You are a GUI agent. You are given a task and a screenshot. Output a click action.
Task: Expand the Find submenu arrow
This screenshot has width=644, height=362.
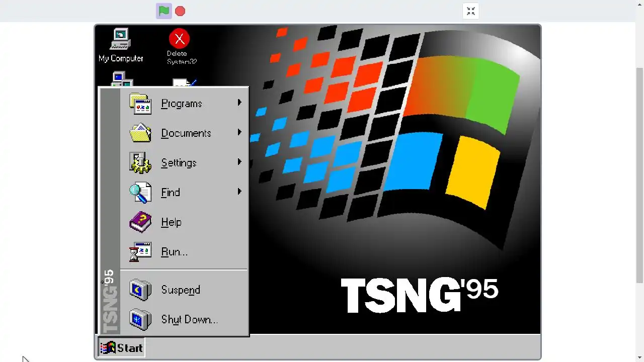(239, 192)
